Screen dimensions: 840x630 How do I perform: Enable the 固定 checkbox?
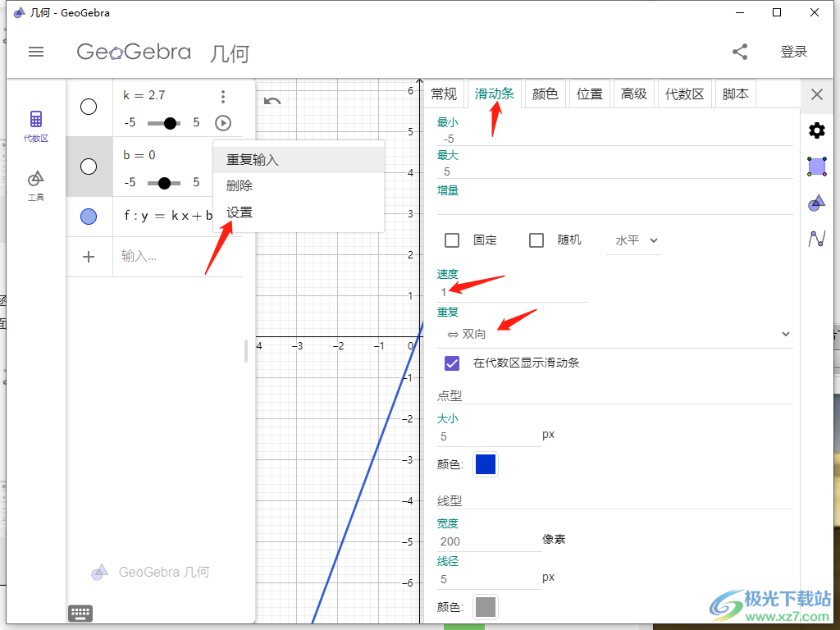pyautogui.click(x=452, y=240)
